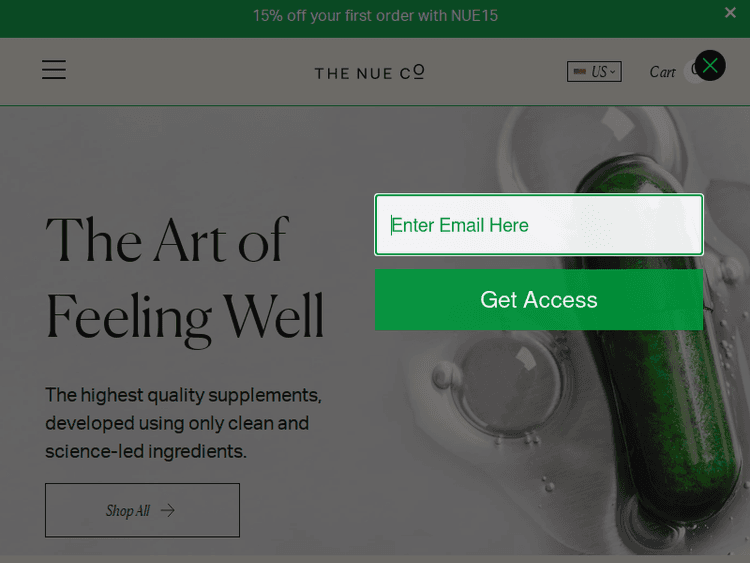Click the Art of Feeling Well heading
Screen dimensions: 750x563
pyautogui.click(x=185, y=279)
